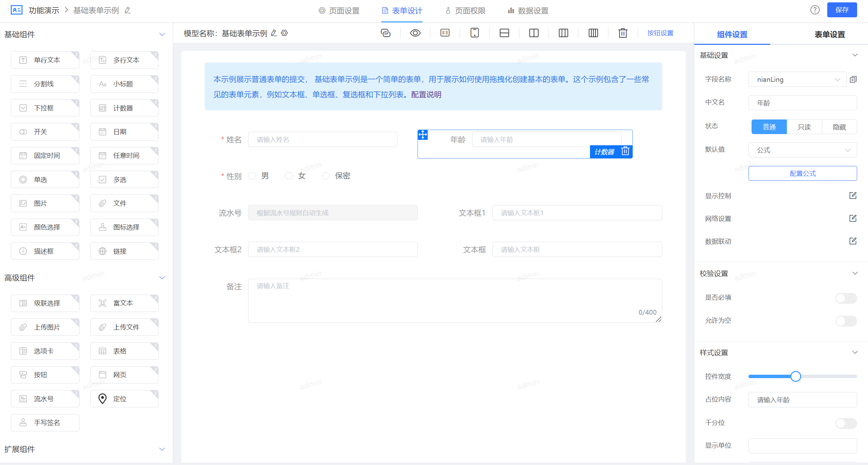Select the 保密 radio option
The width and height of the screenshot is (868, 465).
(326, 176)
